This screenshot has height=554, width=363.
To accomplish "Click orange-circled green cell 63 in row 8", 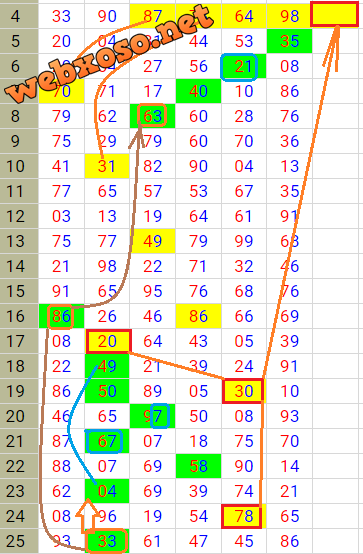I will point(152,116).
